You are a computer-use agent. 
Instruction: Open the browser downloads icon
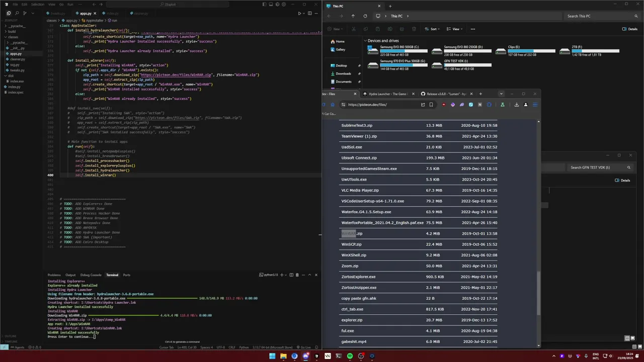click(x=517, y=105)
